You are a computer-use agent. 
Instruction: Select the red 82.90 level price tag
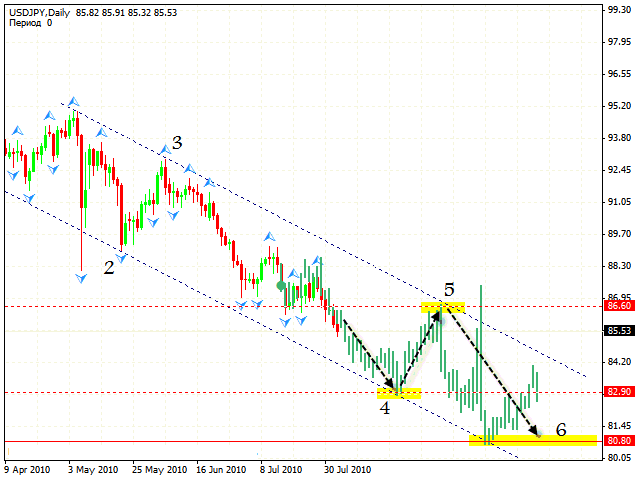[620, 392]
